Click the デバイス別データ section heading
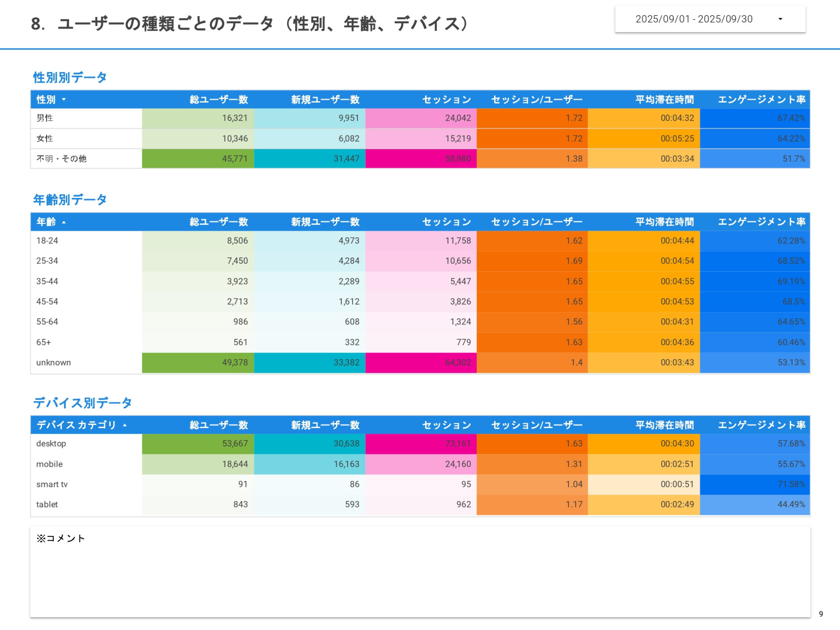840x630 pixels. click(x=83, y=403)
